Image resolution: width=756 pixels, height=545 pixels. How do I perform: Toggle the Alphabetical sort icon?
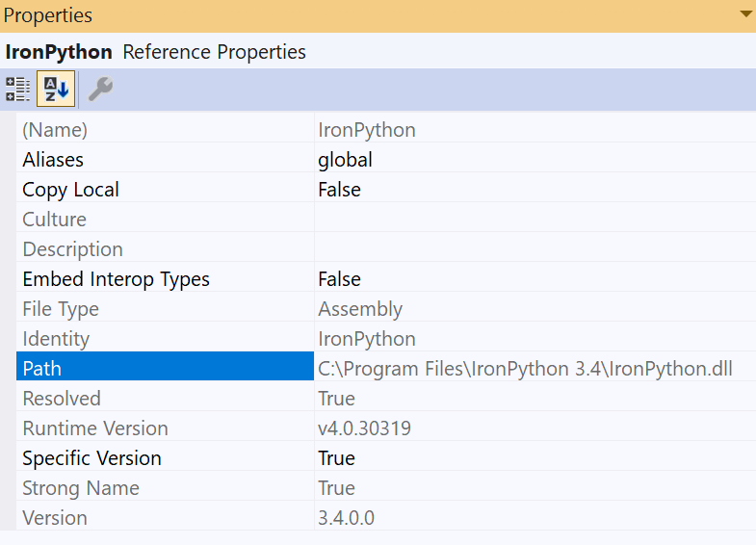coord(56,89)
